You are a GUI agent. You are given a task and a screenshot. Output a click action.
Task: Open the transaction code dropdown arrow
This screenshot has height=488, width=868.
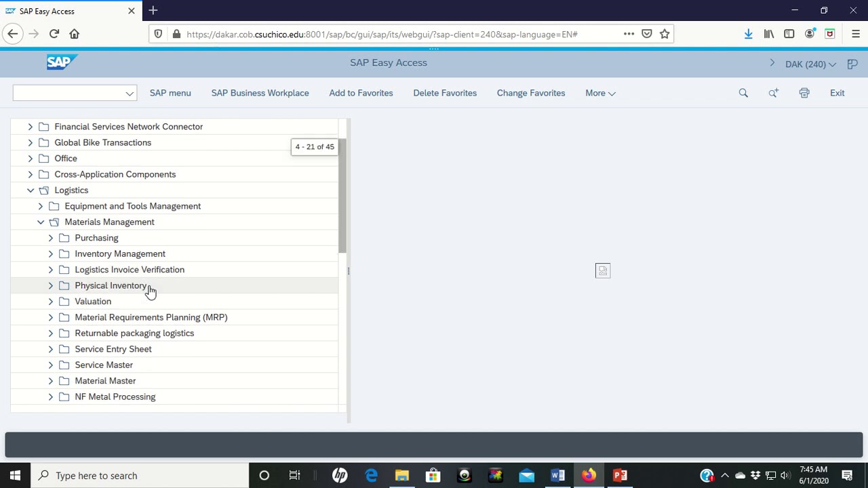pos(130,94)
